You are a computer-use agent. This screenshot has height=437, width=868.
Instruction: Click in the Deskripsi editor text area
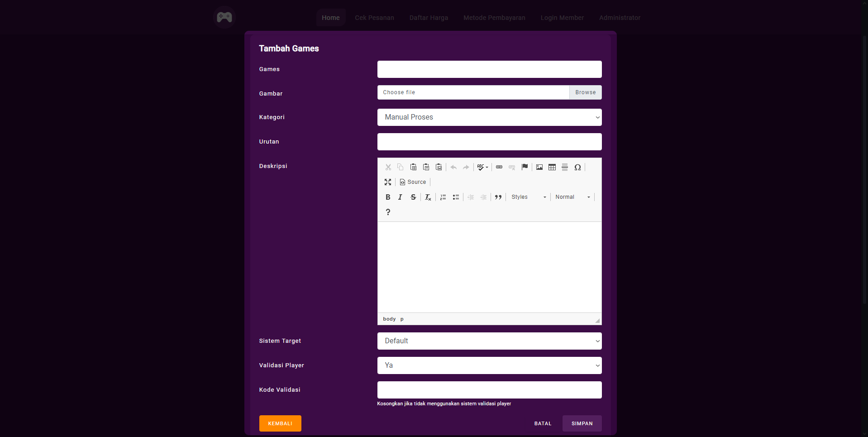pyautogui.click(x=489, y=267)
